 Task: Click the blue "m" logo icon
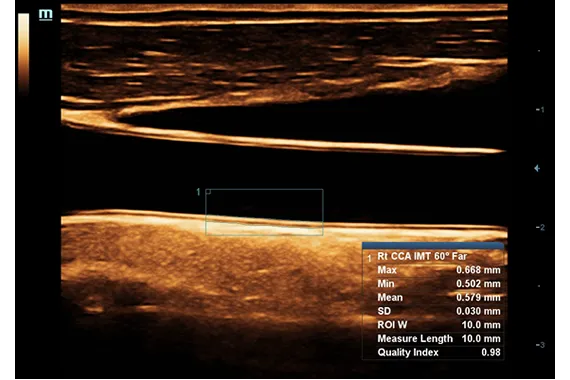click(46, 15)
